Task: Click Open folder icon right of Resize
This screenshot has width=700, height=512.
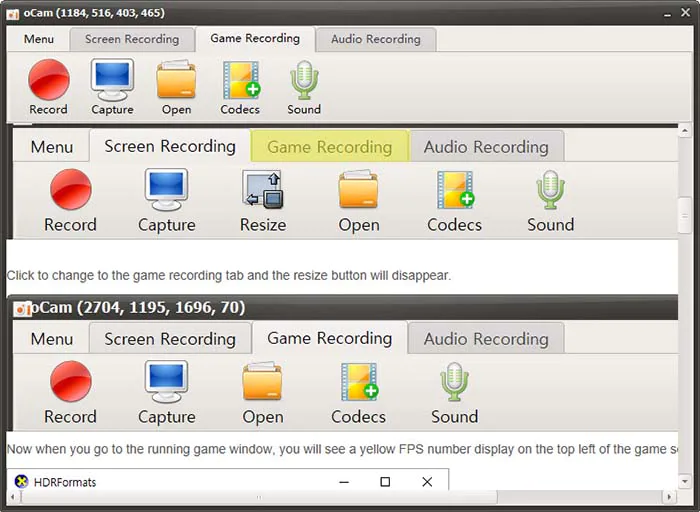Action: click(x=358, y=189)
